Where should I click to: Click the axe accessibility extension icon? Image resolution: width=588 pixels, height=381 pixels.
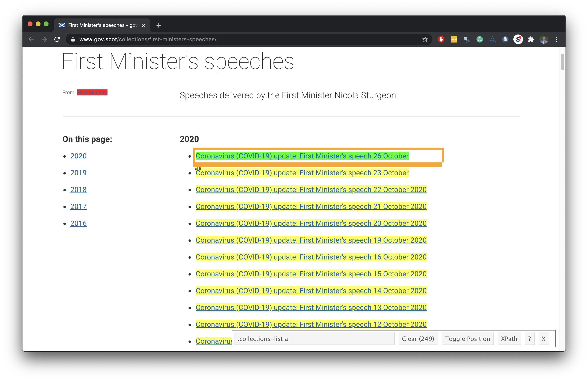tap(492, 39)
